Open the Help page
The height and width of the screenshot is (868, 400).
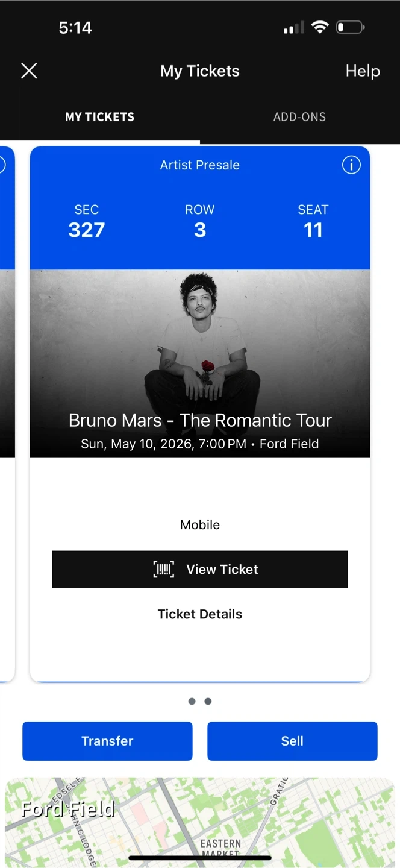(363, 71)
